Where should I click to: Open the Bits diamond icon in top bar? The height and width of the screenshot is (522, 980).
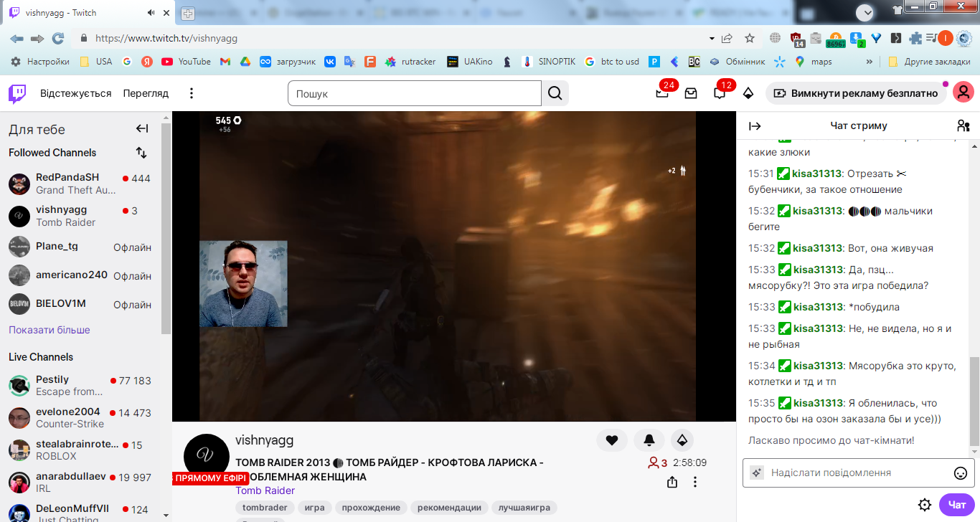(748, 93)
